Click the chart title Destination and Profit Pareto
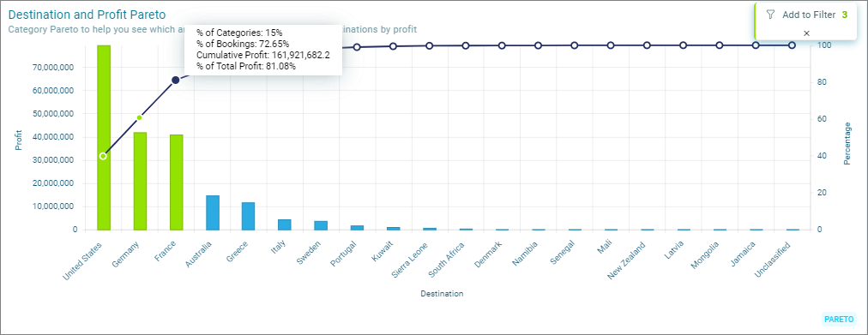868x335 pixels. click(87, 15)
